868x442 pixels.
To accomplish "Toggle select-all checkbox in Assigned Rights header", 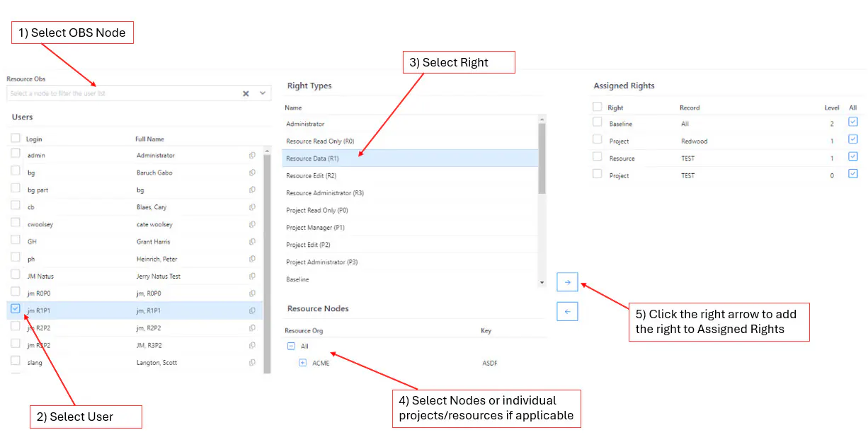I will tap(597, 107).
